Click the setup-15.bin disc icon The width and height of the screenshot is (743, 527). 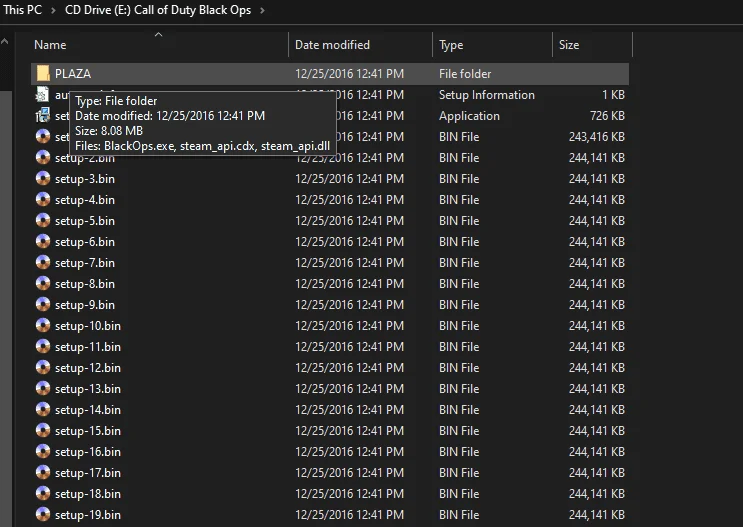(x=43, y=430)
